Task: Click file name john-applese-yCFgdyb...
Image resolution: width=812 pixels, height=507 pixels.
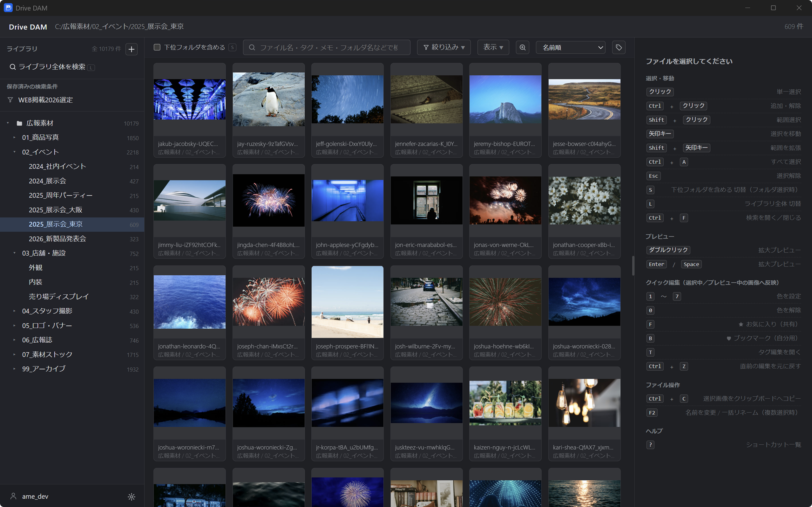Action: (x=347, y=245)
